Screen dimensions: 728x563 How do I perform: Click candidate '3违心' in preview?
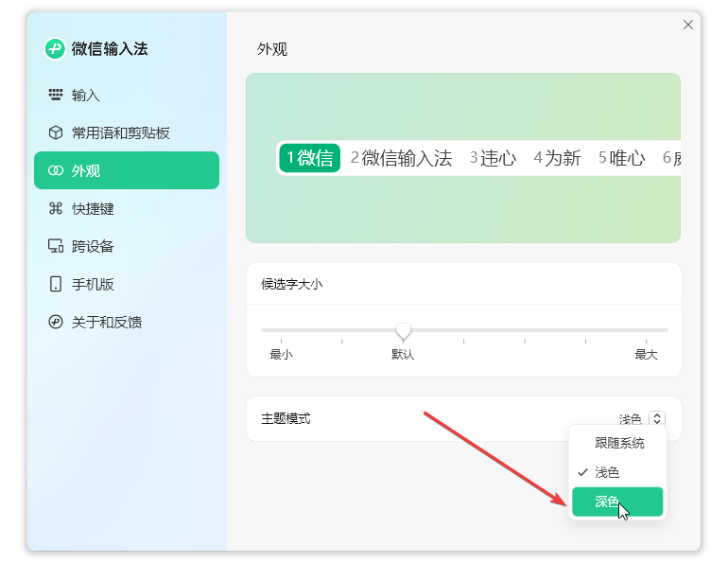point(494,158)
